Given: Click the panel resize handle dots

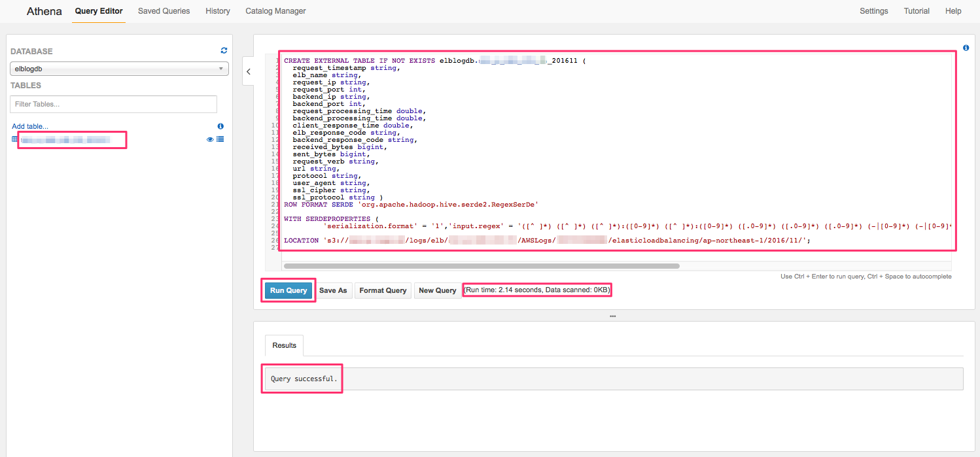Looking at the screenshot, I should coord(612,316).
